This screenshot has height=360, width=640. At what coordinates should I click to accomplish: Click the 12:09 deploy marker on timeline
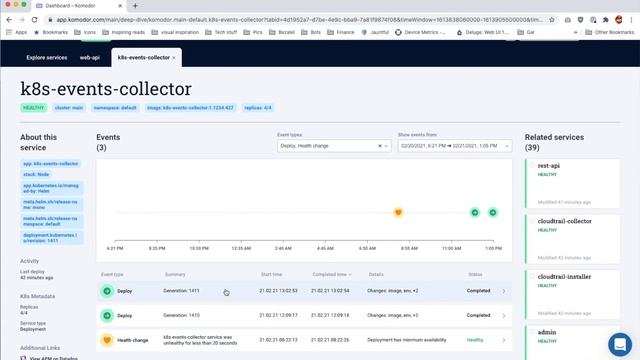475,212
